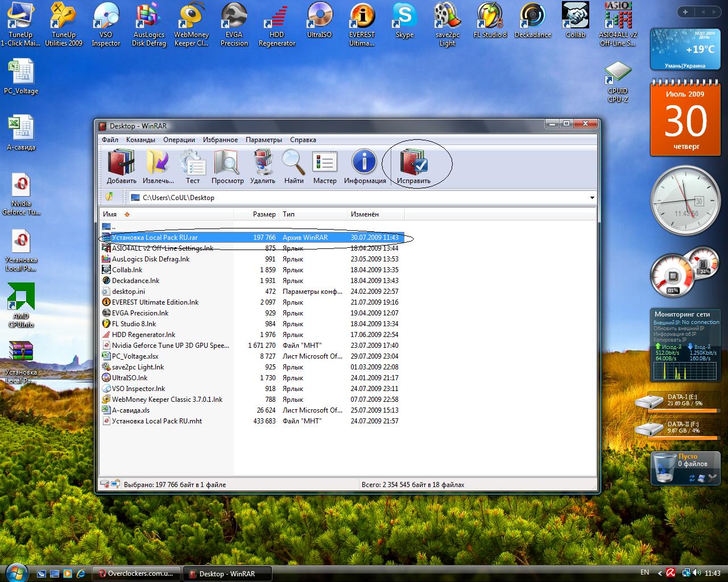Click the weather gadget showing +19°C
This screenshot has height=582, width=728.
pos(685,49)
